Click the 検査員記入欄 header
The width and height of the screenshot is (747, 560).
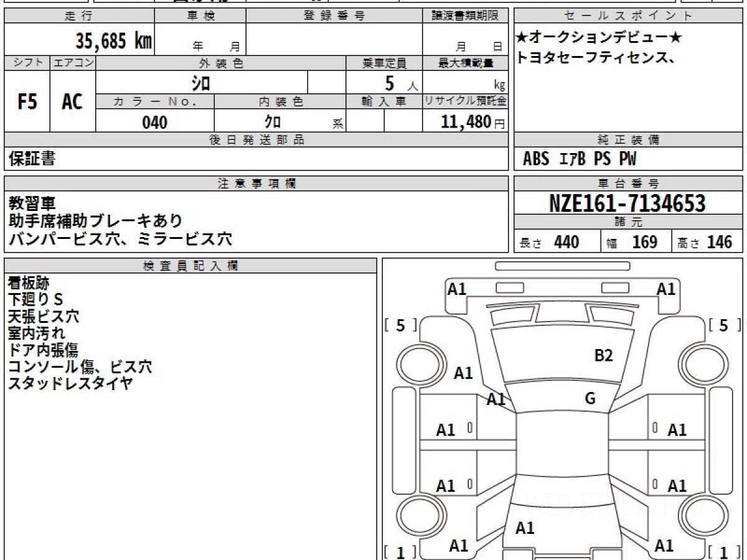[190, 266]
